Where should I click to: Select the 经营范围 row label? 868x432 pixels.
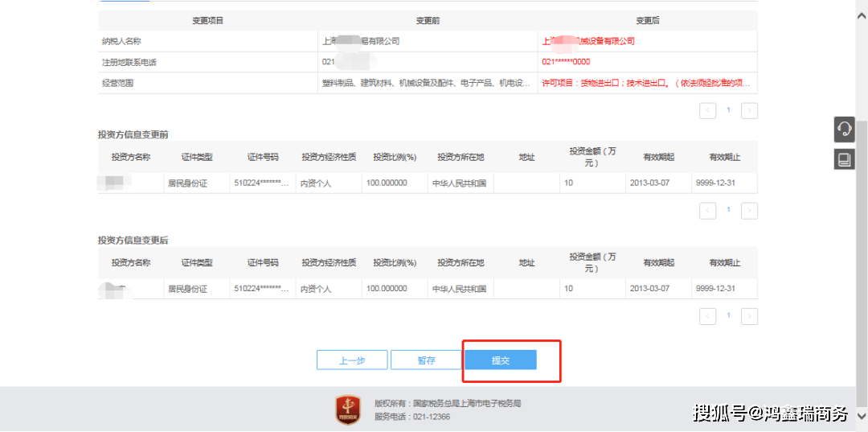click(x=118, y=84)
